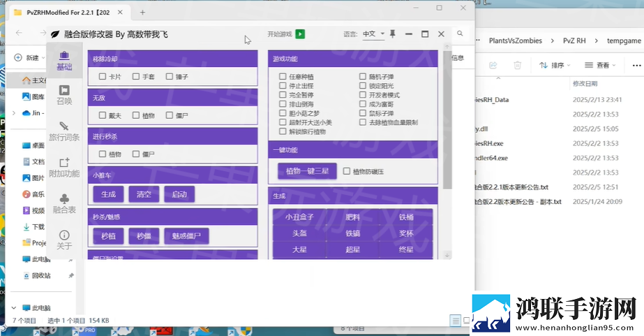Select the PvZRHModfied For 2.2.1 tab
644x336 pixels.
point(68,13)
